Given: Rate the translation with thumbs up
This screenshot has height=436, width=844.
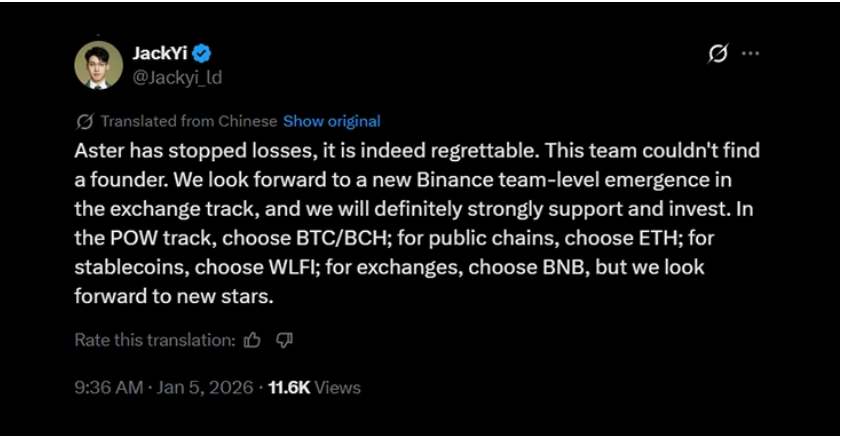Looking at the screenshot, I should coord(253,340).
